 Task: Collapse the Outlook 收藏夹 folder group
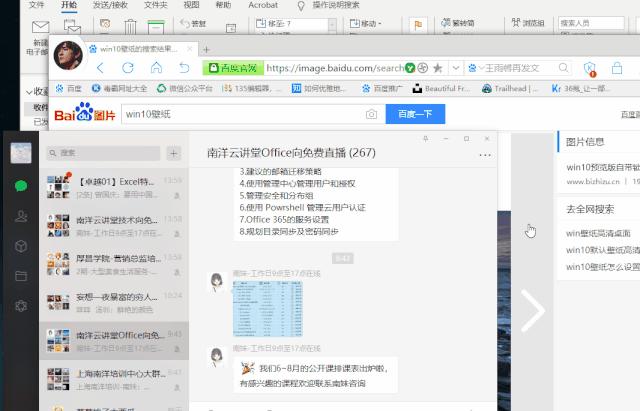[29, 92]
